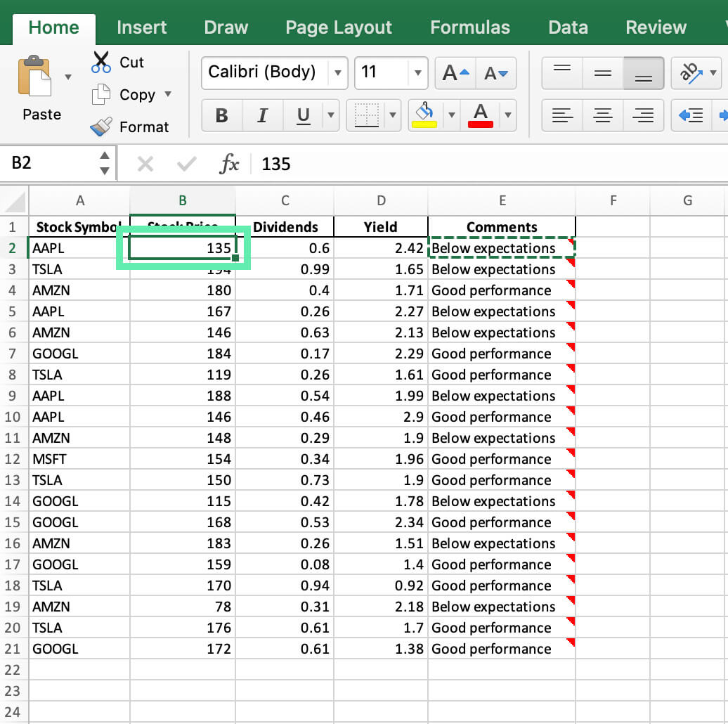Switch to the Draw tab
The width and height of the screenshot is (728, 724).
pyautogui.click(x=226, y=27)
